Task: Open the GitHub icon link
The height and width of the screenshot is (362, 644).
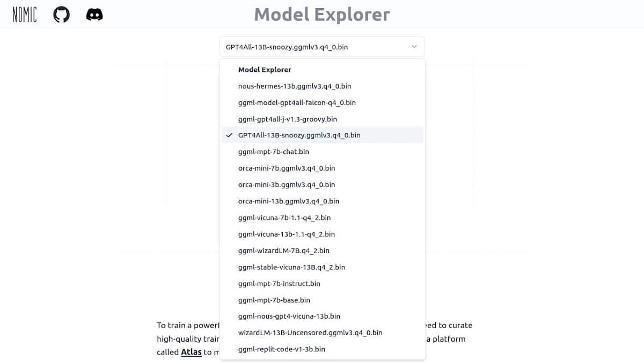Action: [62, 14]
